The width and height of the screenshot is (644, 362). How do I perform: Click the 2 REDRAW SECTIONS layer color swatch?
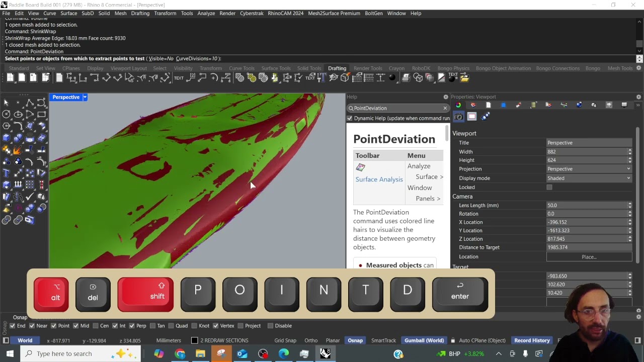[194, 340]
